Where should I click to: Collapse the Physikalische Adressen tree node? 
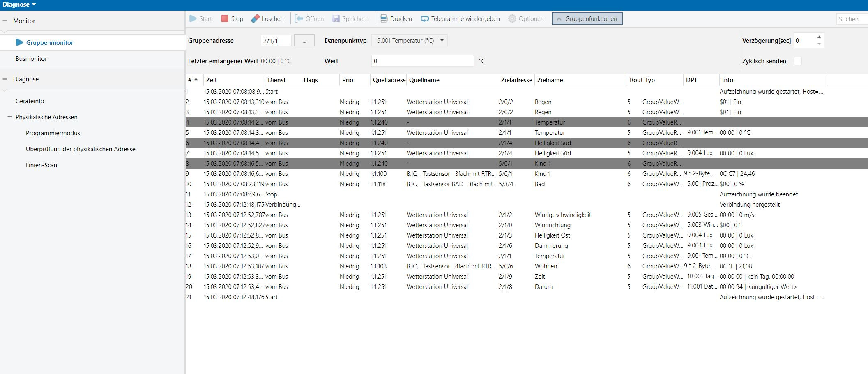(x=9, y=117)
